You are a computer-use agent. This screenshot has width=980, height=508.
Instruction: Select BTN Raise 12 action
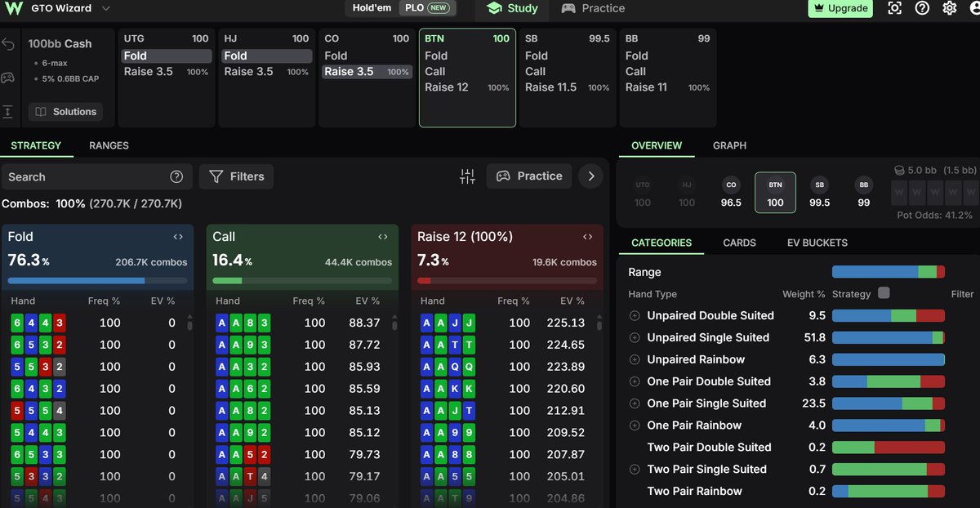coord(467,87)
